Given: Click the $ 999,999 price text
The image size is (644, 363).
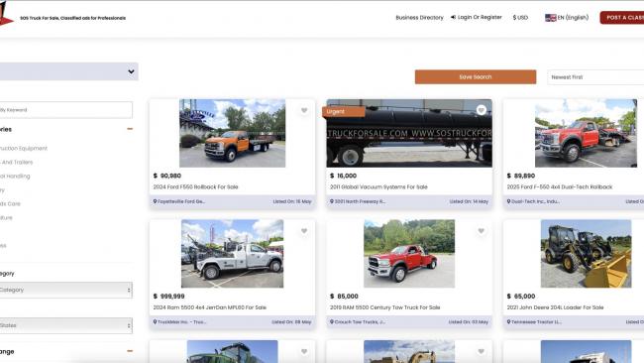Looking at the screenshot, I should [x=168, y=297].
